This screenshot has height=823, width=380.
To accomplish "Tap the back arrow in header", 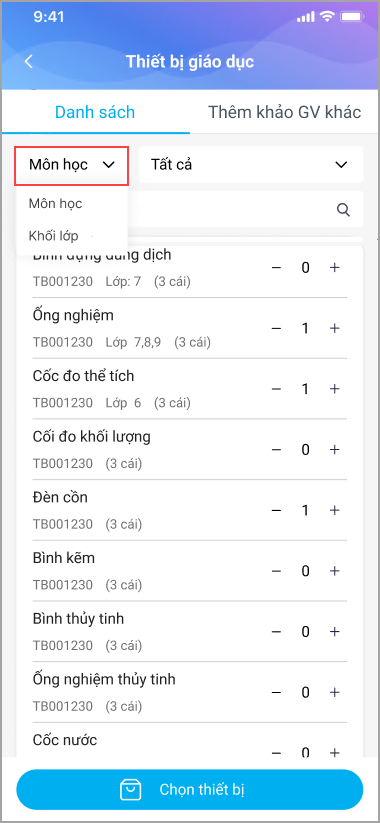I will tap(29, 61).
